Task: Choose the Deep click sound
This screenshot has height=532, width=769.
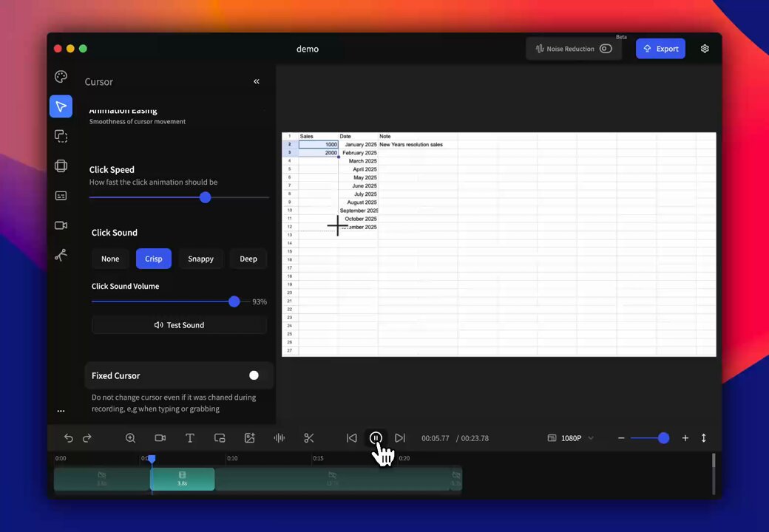Action: [248, 259]
